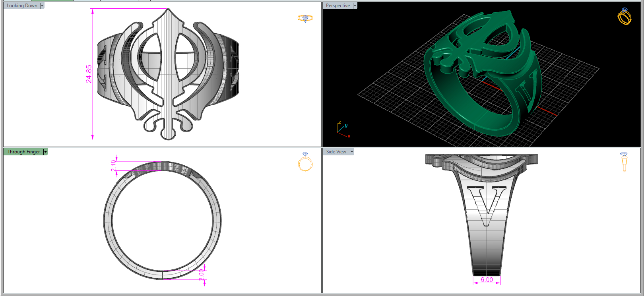Select the Perspective viewport title

click(x=338, y=6)
